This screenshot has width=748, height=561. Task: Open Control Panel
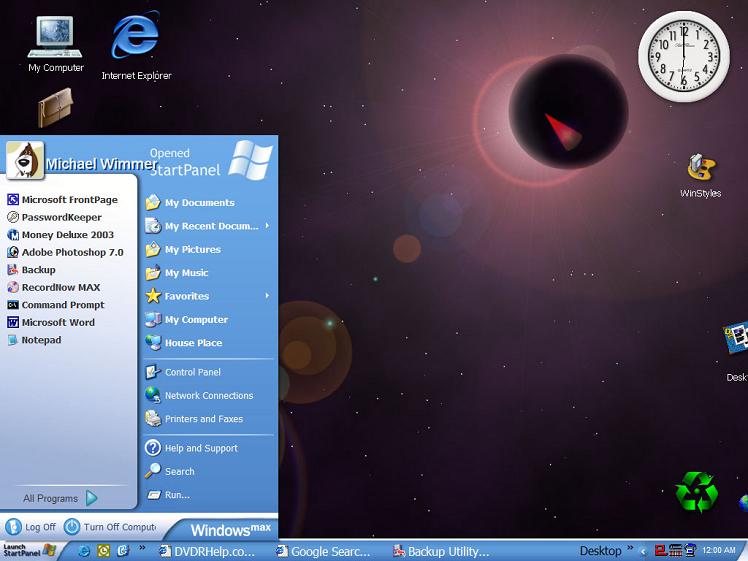tap(183, 372)
